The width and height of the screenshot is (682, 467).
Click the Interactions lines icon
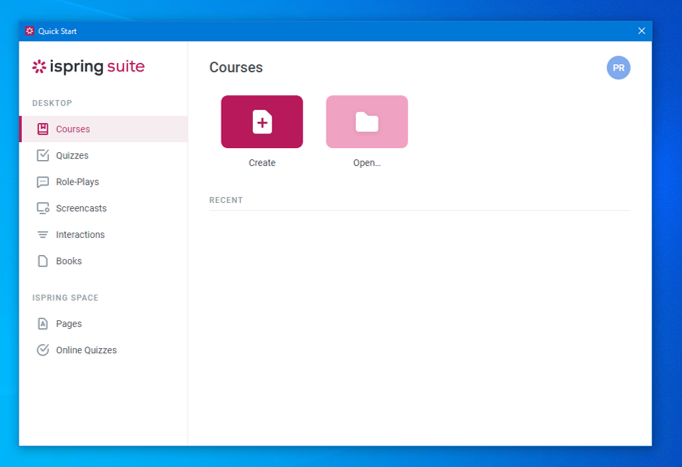pos(43,235)
